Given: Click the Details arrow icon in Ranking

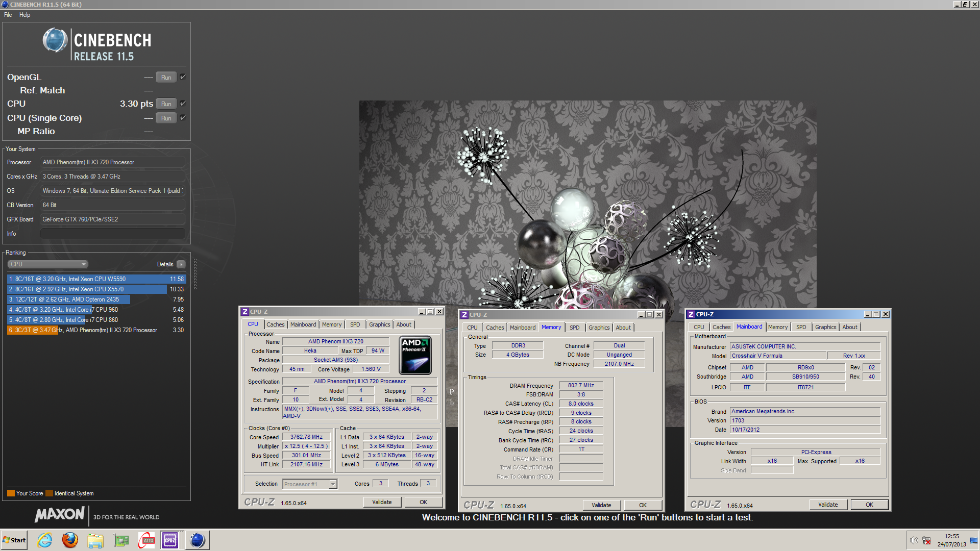Looking at the screenshot, I should coord(181,264).
